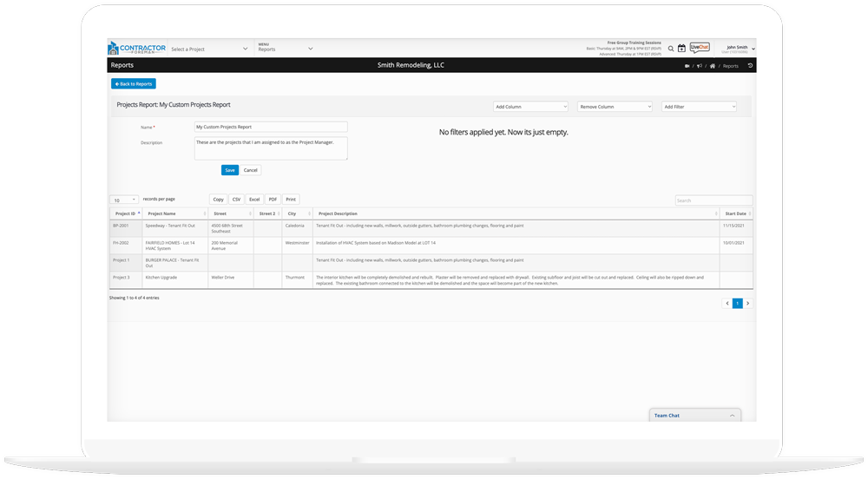Click the Contractor Foreman logo
This screenshot has width=868, height=479.
click(135, 48)
